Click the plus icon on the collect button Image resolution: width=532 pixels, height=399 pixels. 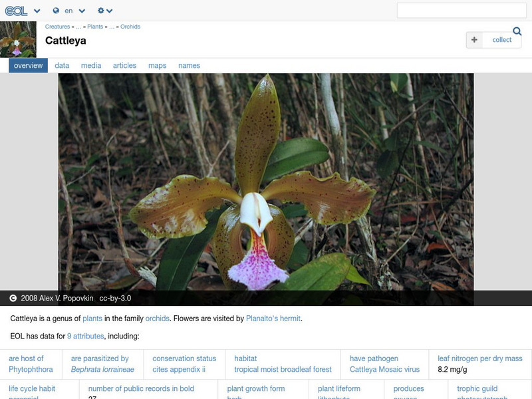tap(473, 40)
